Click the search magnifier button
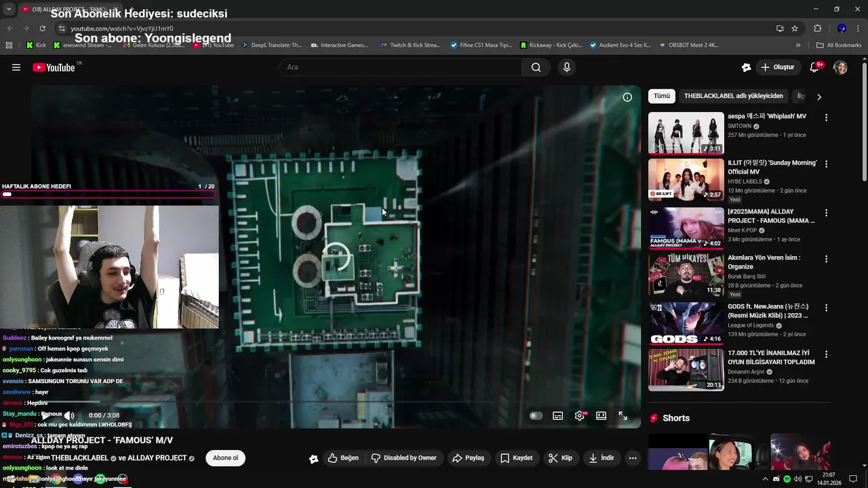The image size is (868, 488). click(536, 67)
